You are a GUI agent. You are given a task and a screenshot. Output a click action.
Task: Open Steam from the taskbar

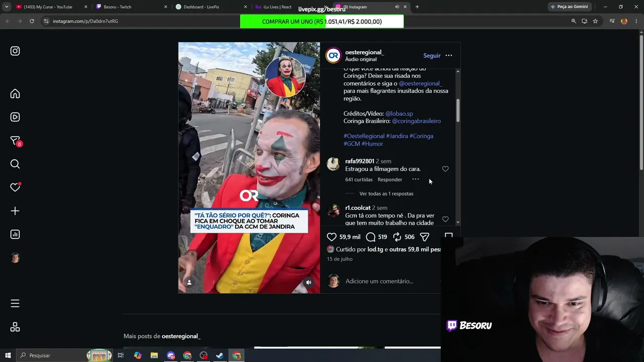(x=220, y=355)
